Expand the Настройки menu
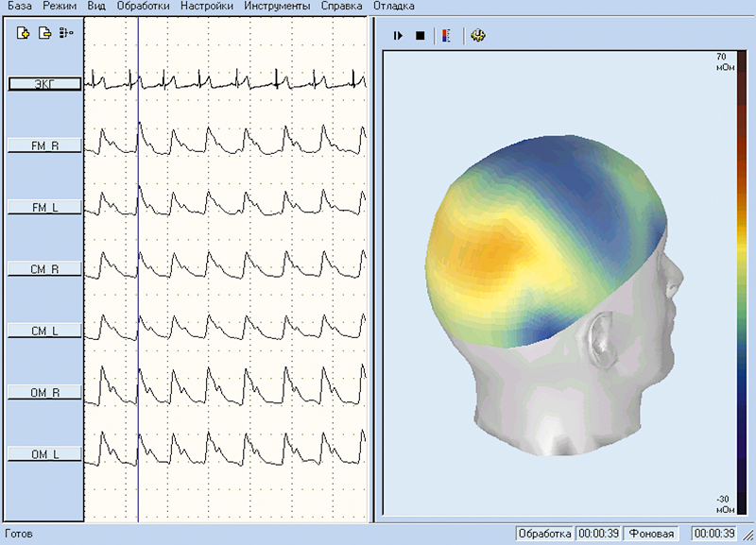The width and height of the screenshot is (756, 545). pyautogui.click(x=206, y=7)
